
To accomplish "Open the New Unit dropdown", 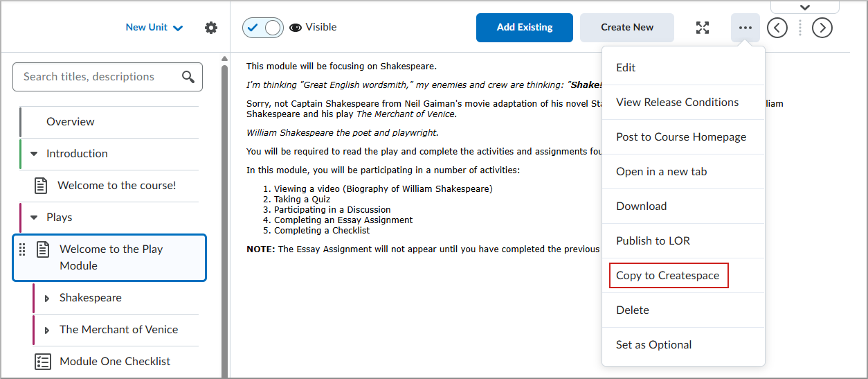I will (154, 28).
